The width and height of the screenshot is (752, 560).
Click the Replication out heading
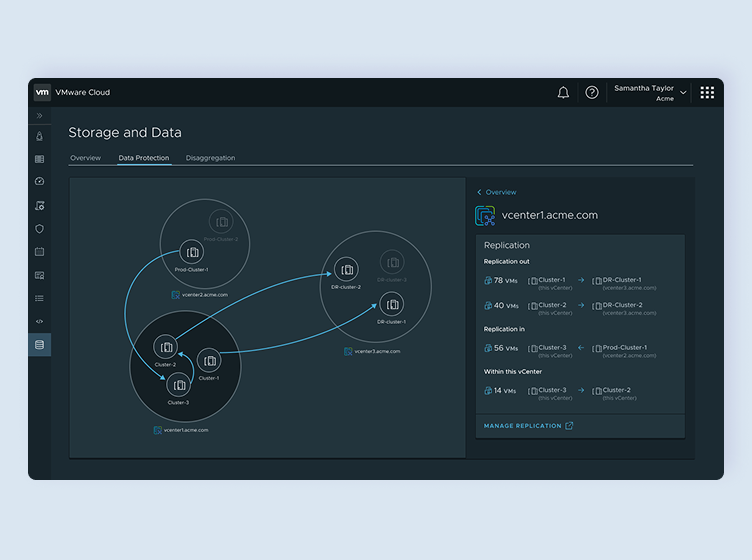pyautogui.click(x=506, y=262)
